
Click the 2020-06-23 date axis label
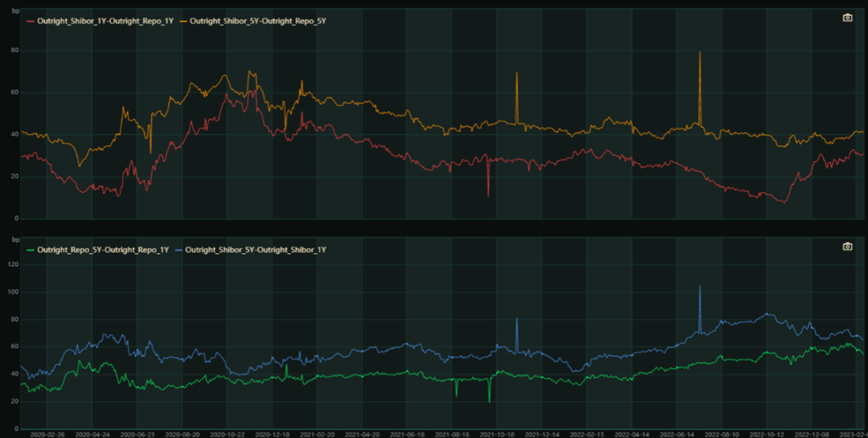(137, 435)
